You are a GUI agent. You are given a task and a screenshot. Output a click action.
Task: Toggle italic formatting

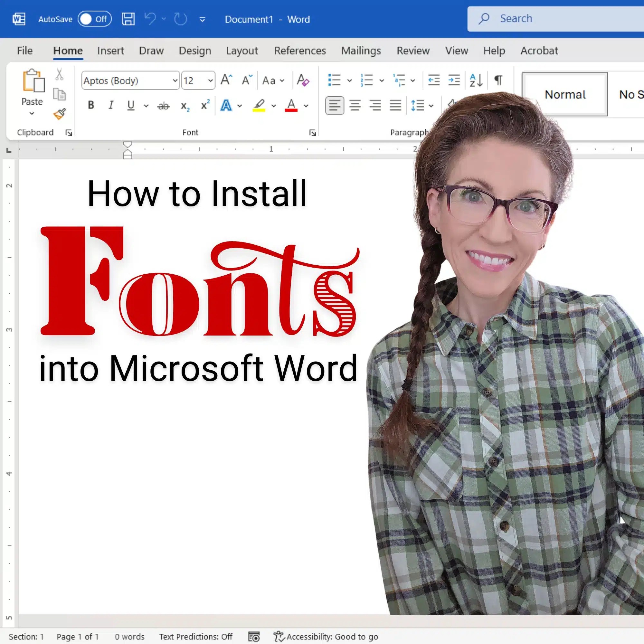(x=111, y=105)
